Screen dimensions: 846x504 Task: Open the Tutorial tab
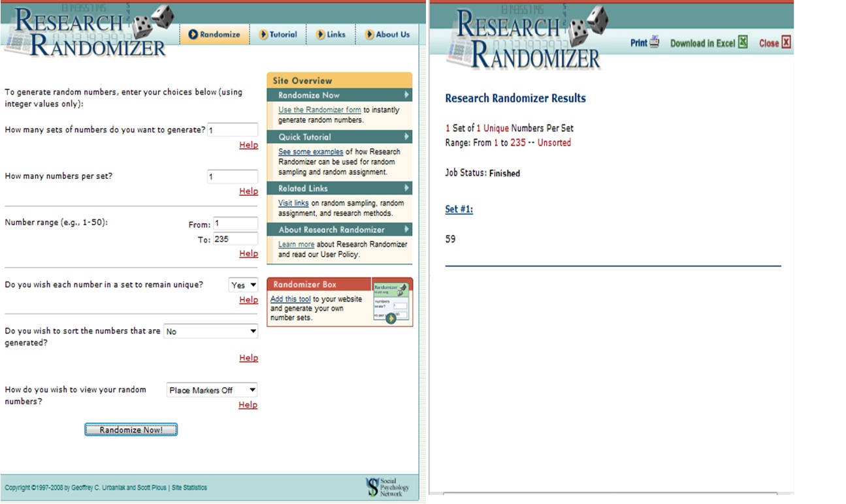pyautogui.click(x=278, y=35)
